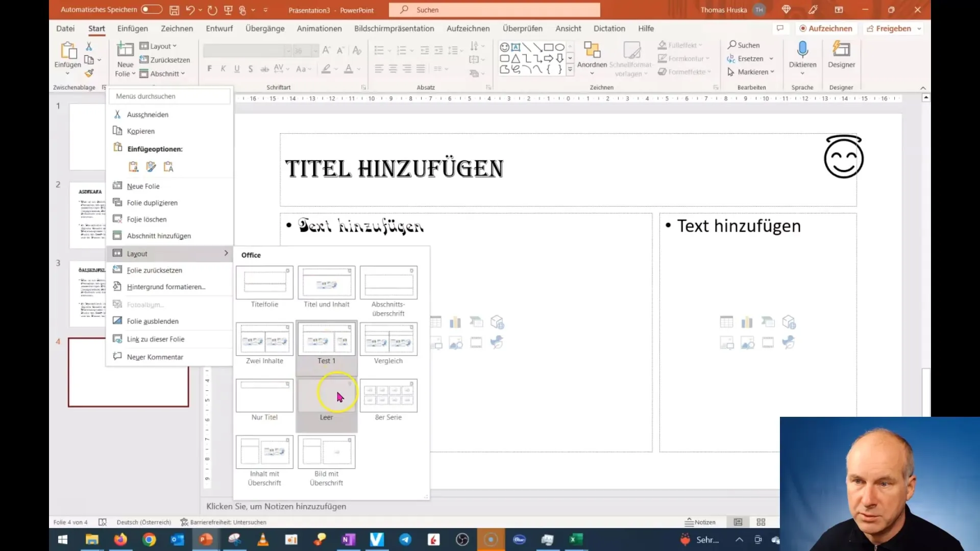Click Hintergrund formatieren context menu item
The width and height of the screenshot is (980, 551).
(x=166, y=286)
